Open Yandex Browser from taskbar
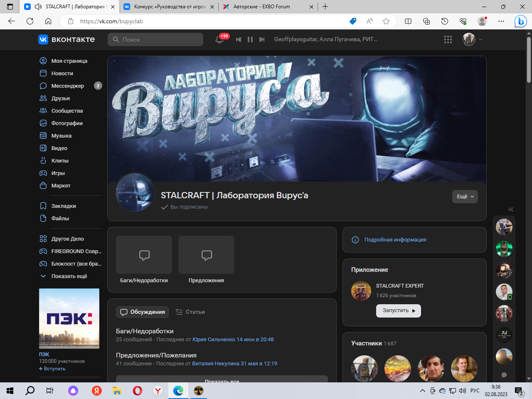532x399 pixels. pos(158,391)
